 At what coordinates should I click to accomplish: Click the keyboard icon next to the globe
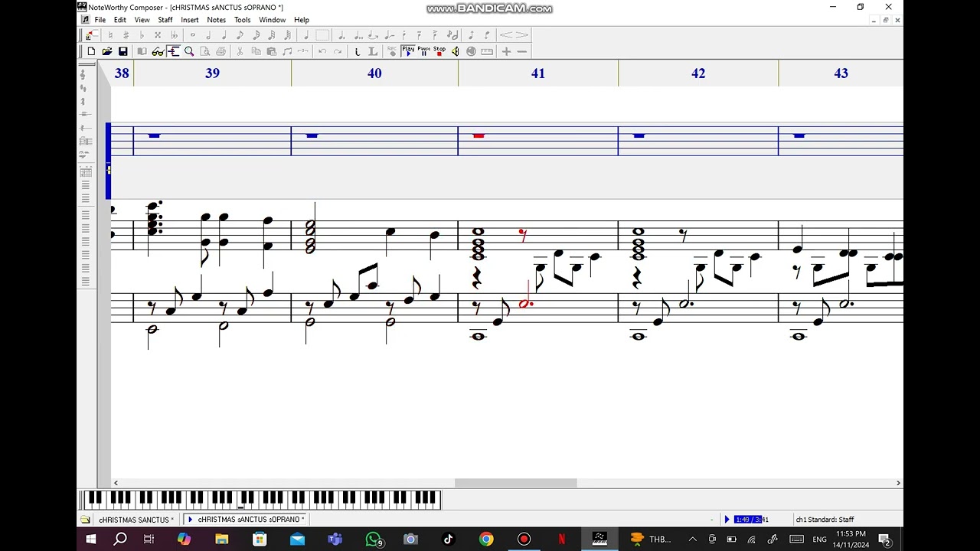coord(487,51)
